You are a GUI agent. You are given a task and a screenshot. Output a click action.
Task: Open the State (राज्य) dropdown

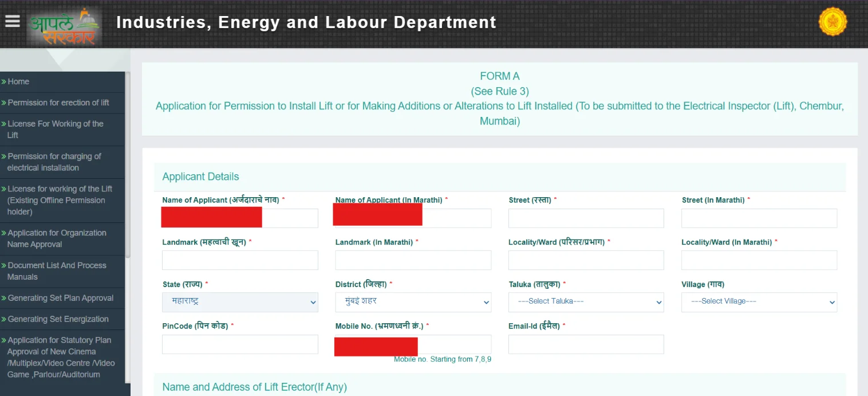(240, 302)
